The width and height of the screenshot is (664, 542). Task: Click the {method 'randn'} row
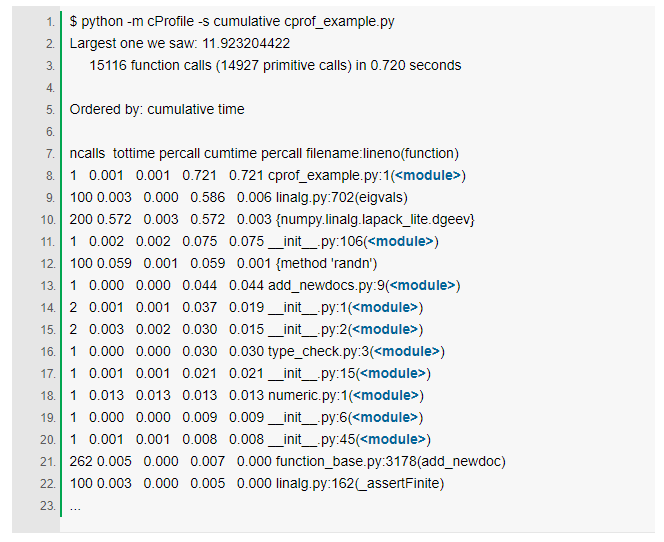pos(223,264)
